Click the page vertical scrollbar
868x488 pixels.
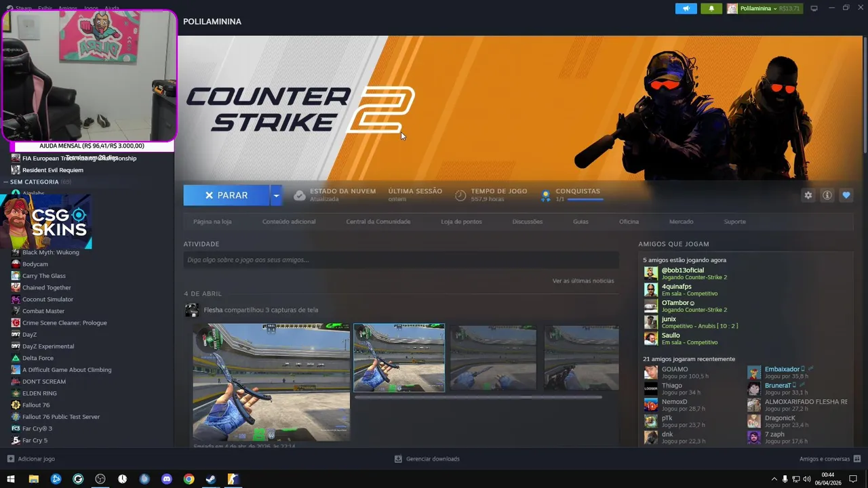coord(865,95)
